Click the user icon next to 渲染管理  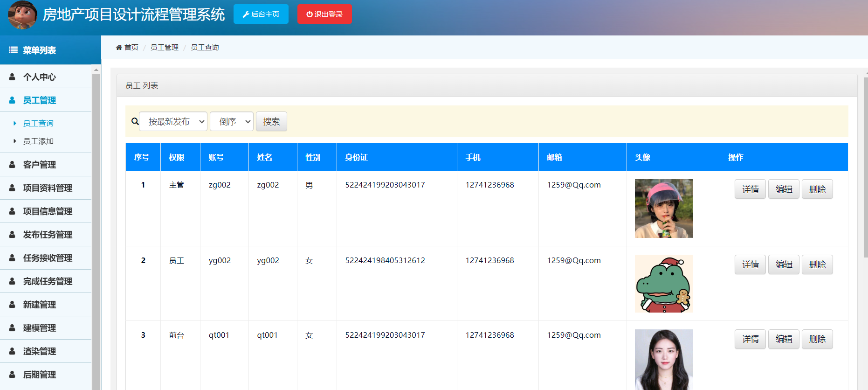[x=12, y=351]
